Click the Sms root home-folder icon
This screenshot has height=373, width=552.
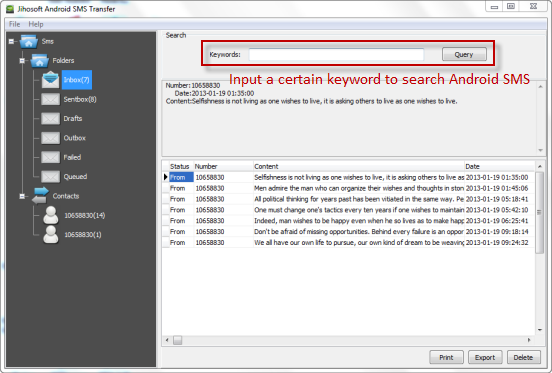(29, 42)
